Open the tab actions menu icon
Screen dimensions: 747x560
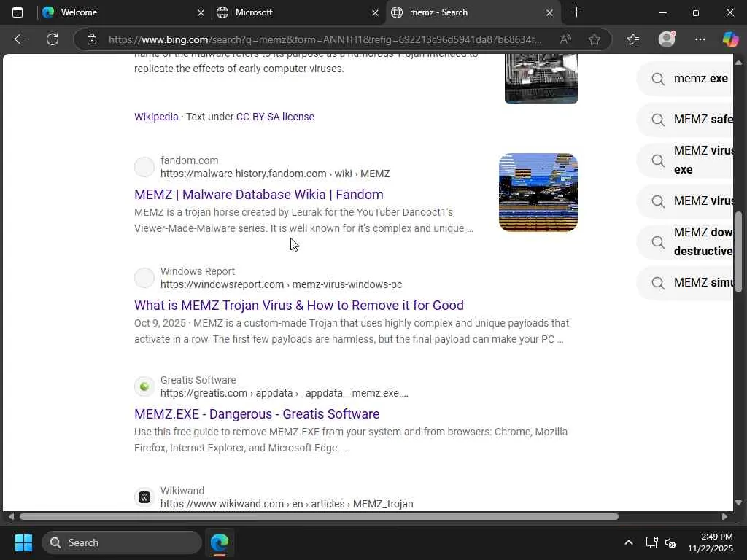(18, 12)
